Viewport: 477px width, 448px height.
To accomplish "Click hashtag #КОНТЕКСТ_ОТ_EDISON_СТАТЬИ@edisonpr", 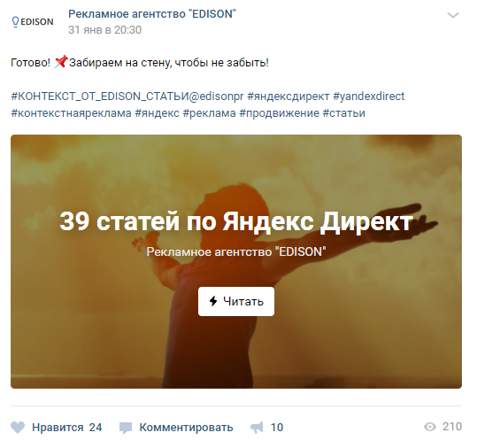I will [x=127, y=97].
